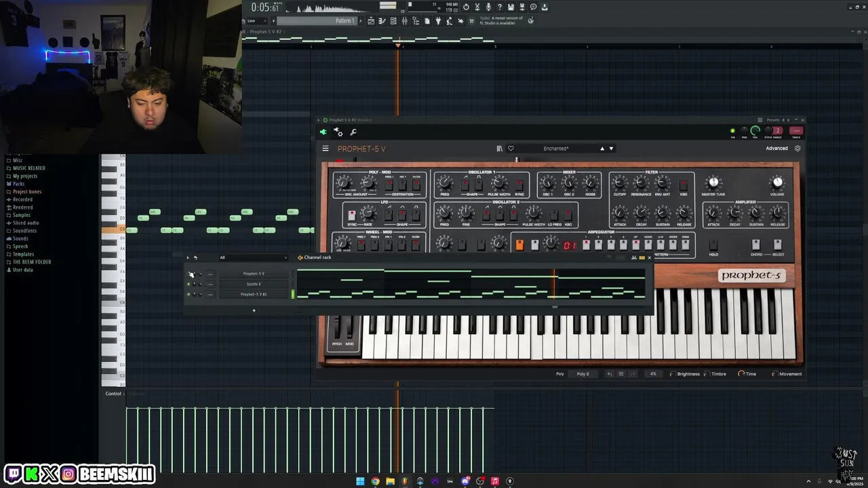
Task: Adjust the Filter CUTOFF knob
Action: point(619,182)
